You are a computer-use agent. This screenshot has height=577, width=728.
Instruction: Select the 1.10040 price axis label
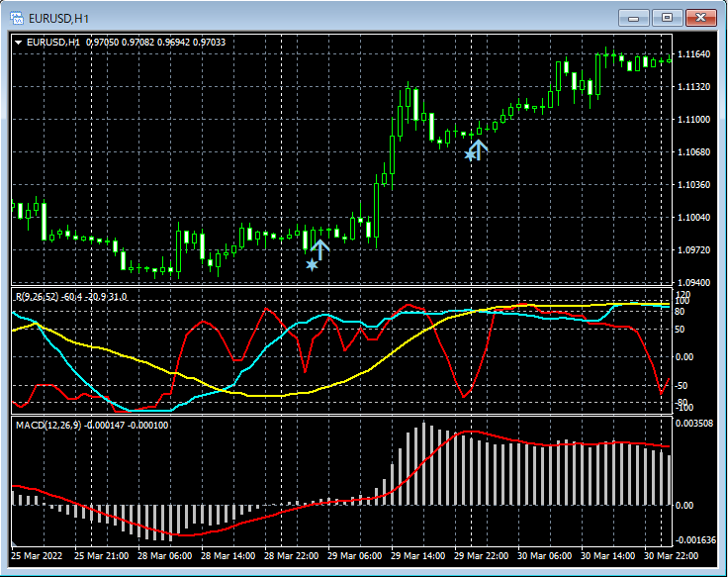695,217
